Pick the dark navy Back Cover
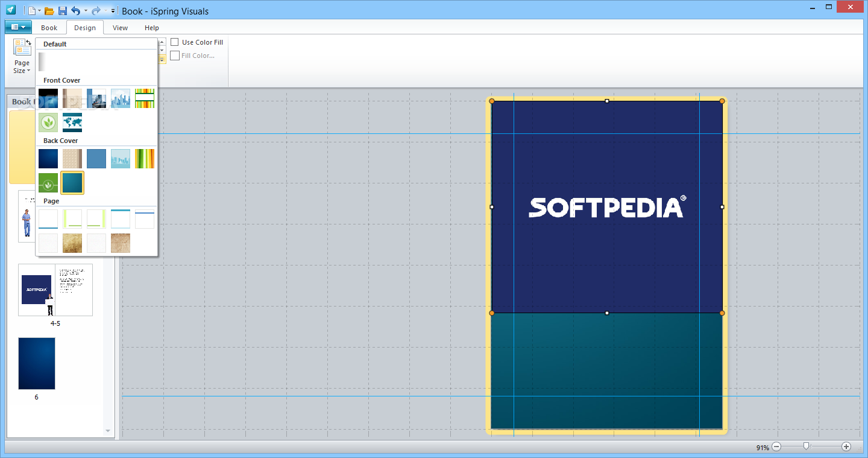 pyautogui.click(x=48, y=159)
